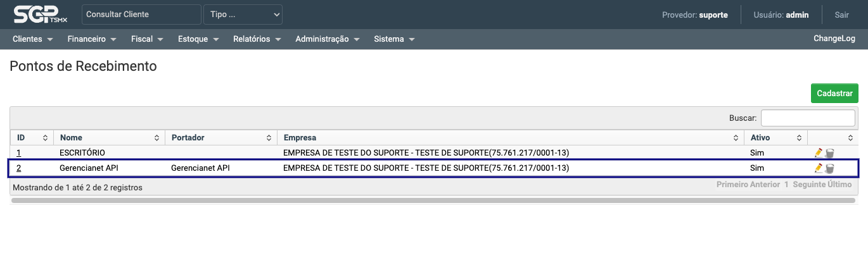The image size is (868, 258).
Task: Focus the Buscar search field
Action: 808,118
